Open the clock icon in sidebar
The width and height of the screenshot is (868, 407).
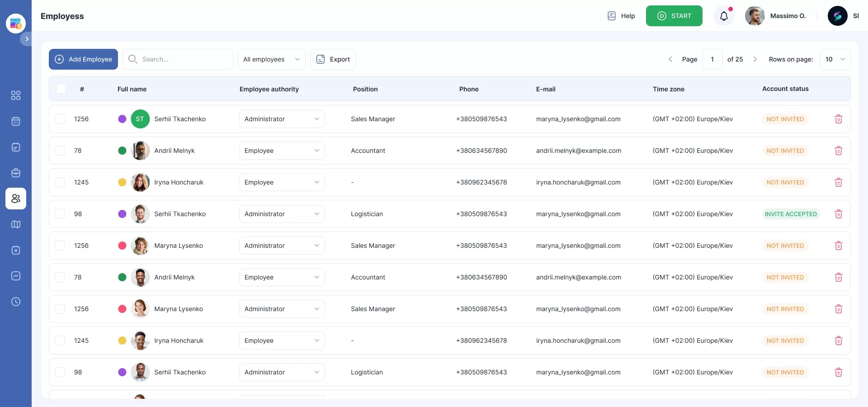point(16,302)
